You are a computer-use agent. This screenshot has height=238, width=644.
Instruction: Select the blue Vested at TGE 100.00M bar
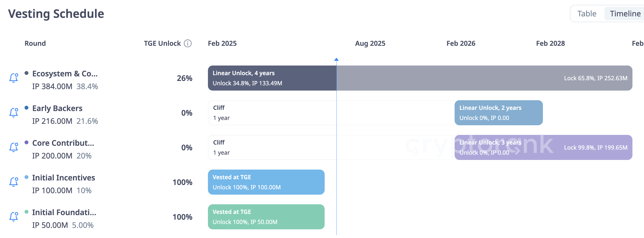[x=266, y=182]
